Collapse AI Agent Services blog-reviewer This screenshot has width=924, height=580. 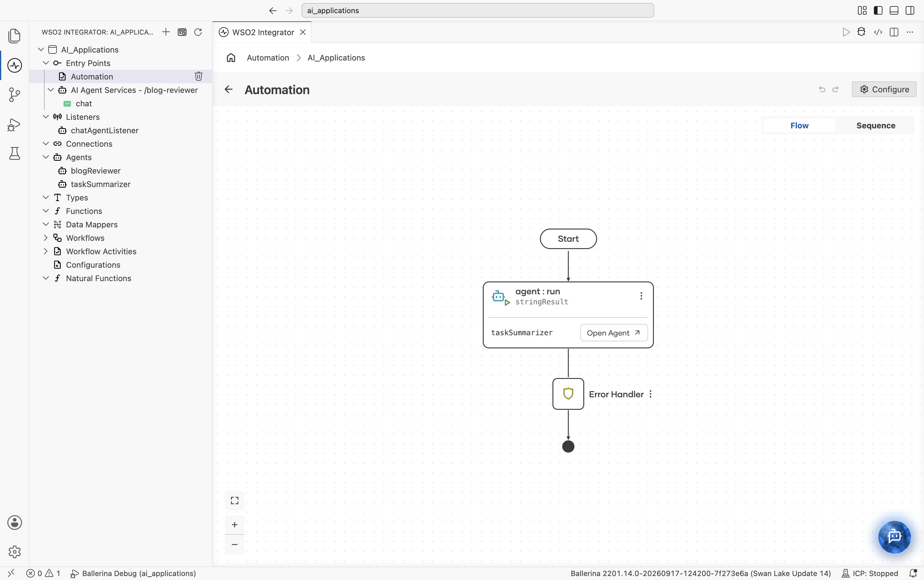[51, 90]
